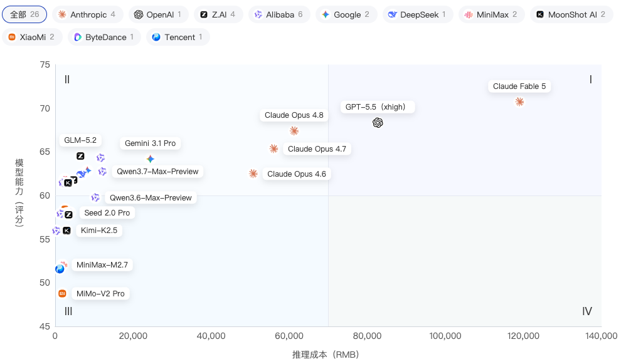This screenshot has width=626, height=364.
Task: Click the quadrant III label
Action: [x=68, y=311]
